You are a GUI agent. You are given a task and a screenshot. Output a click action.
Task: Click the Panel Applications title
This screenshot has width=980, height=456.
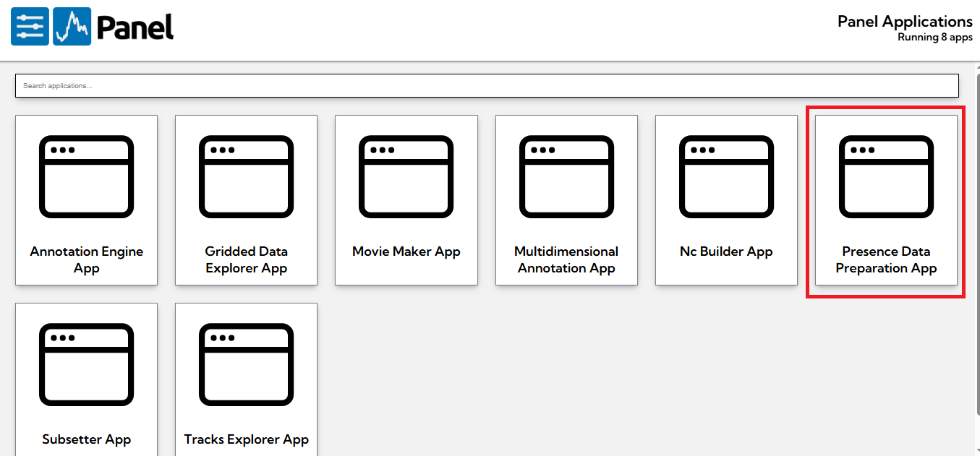coord(905,22)
